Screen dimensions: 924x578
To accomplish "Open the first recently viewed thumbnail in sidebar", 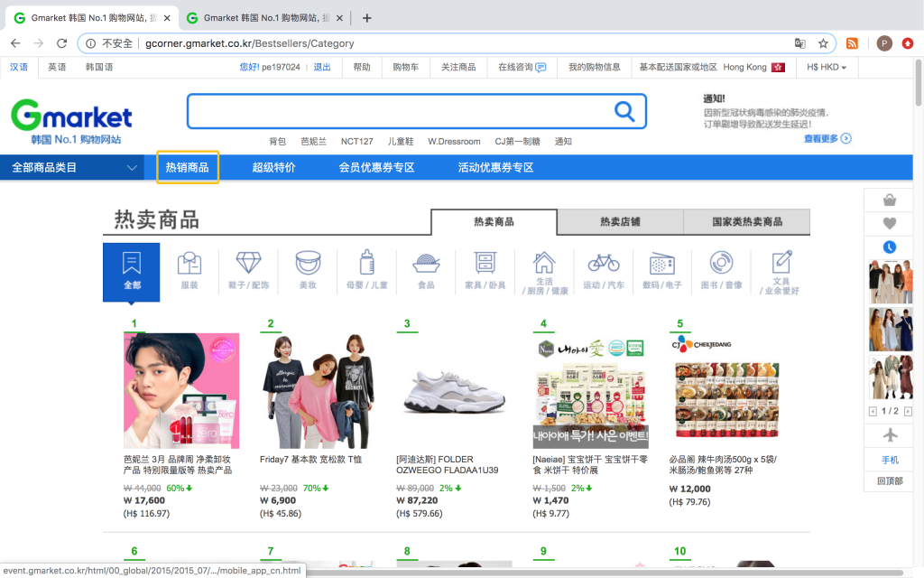I will tap(891, 282).
